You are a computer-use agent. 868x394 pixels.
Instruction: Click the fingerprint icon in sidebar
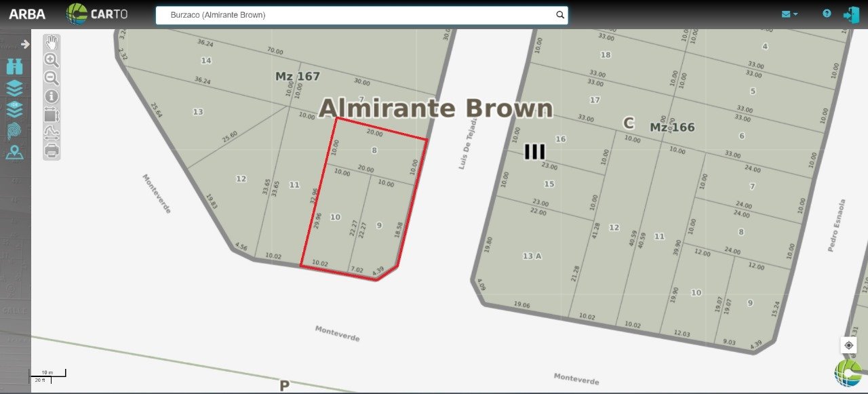point(14,131)
